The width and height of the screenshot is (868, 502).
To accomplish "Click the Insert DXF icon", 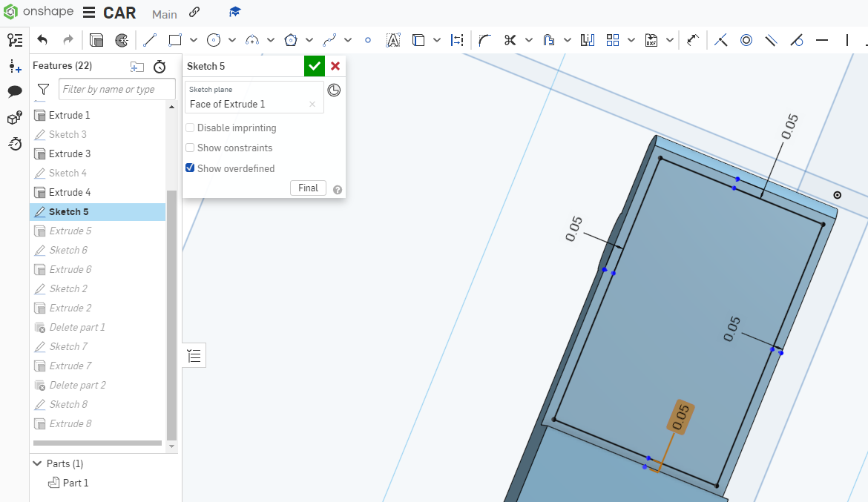I will click(651, 40).
